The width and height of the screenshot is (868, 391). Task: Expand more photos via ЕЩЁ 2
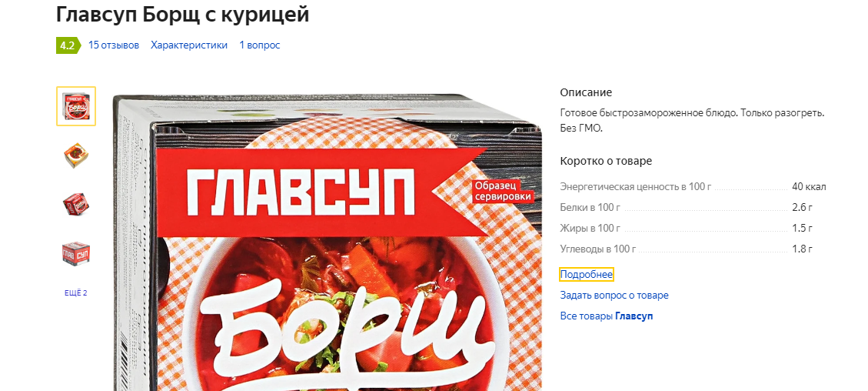pos(76,293)
